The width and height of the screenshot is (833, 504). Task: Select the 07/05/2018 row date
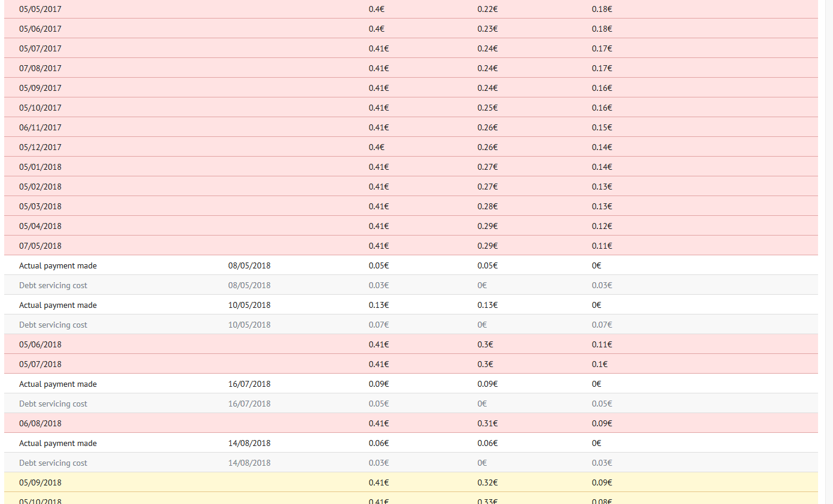pos(40,246)
